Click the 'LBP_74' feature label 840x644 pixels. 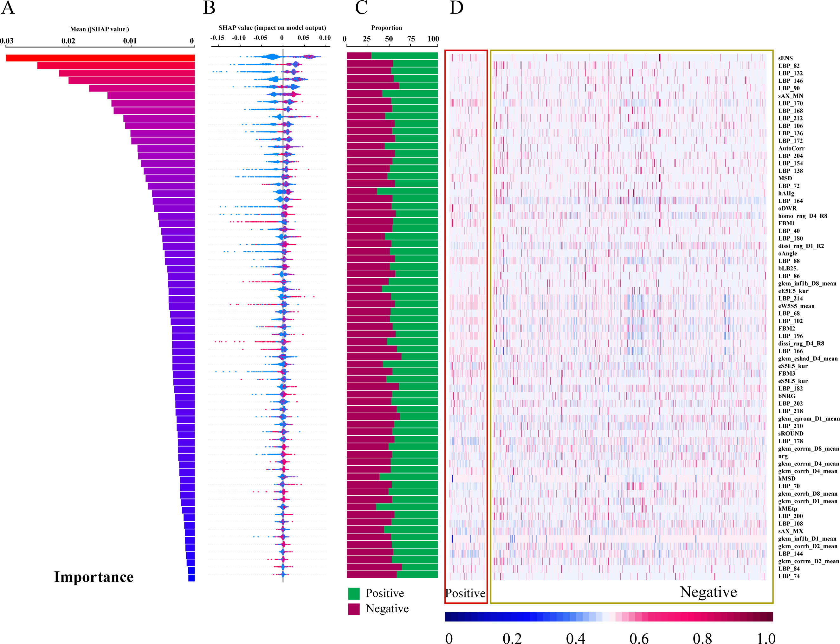[789, 576]
